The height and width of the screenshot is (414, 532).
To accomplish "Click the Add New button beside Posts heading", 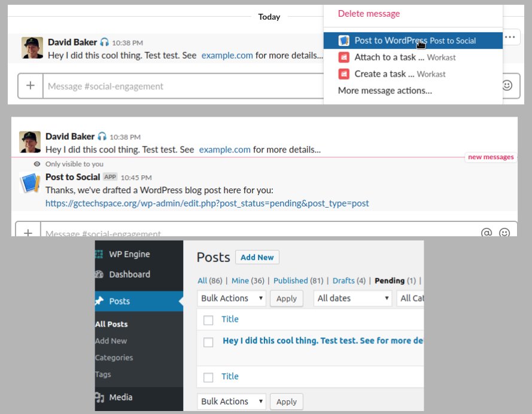I will point(257,257).
